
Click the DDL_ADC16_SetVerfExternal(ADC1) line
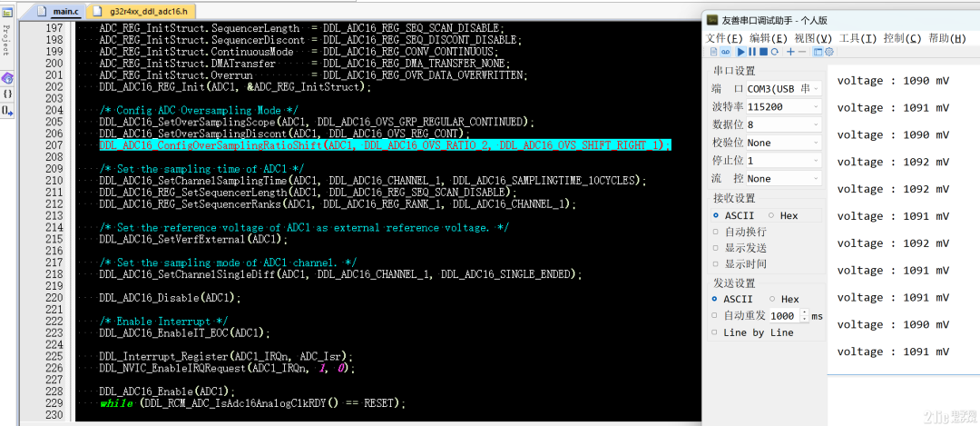click(x=192, y=239)
